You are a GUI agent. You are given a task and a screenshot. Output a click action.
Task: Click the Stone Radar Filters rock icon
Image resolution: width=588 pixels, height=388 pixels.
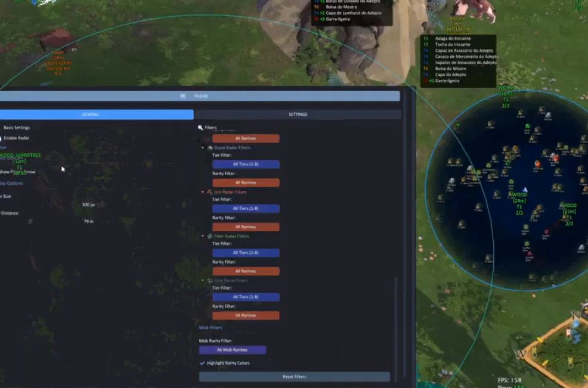pos(210,148)
